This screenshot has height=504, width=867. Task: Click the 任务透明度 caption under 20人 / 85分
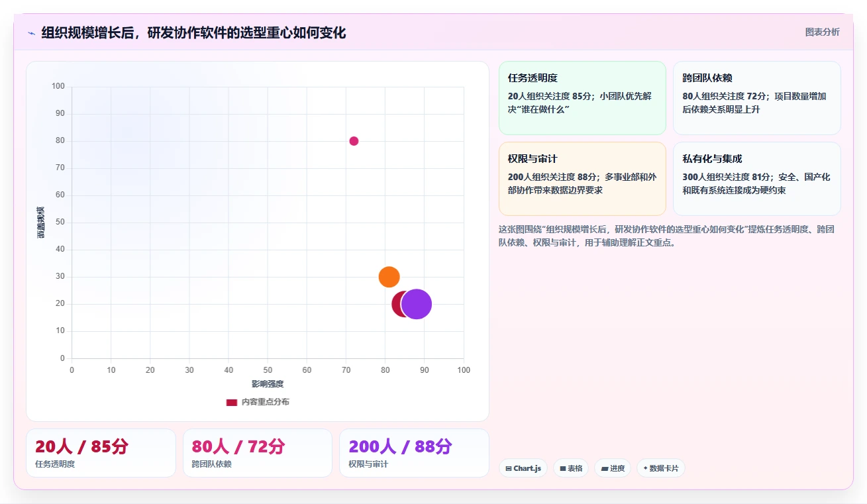point(55,464)
